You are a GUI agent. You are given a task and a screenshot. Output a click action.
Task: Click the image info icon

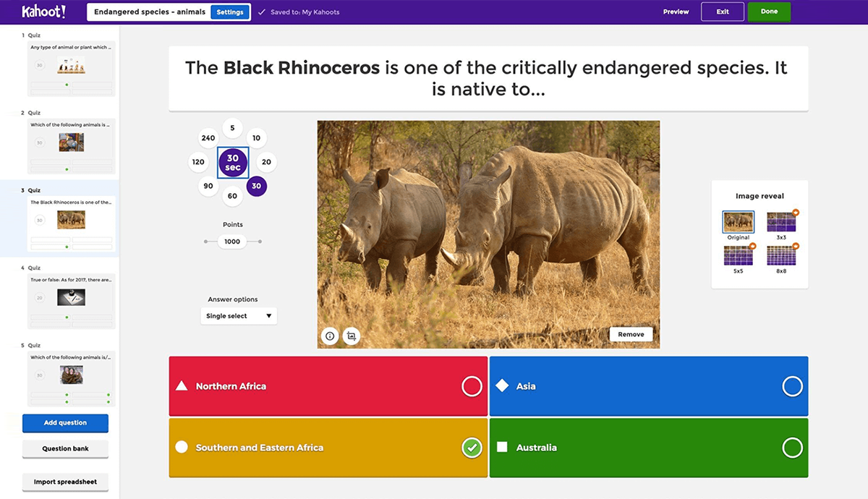coord(330,336)
